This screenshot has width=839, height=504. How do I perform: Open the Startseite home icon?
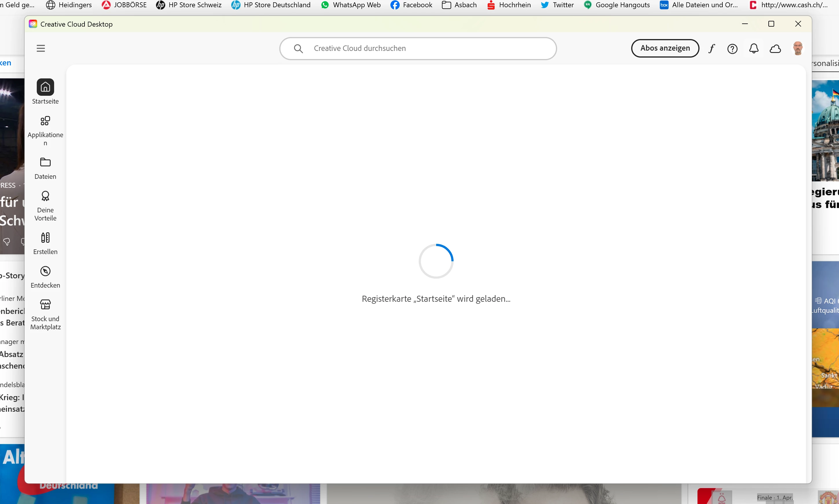pos(45,87)
